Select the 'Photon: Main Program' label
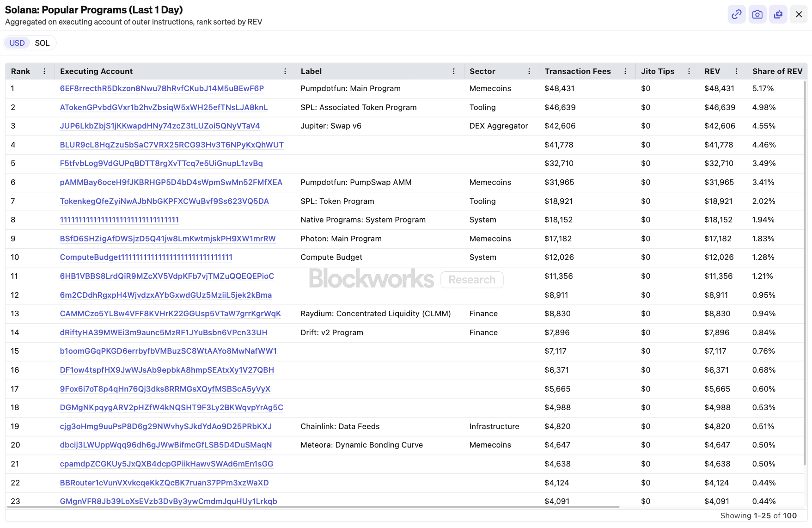The image size is (812, 528). [x=341, y=239]
